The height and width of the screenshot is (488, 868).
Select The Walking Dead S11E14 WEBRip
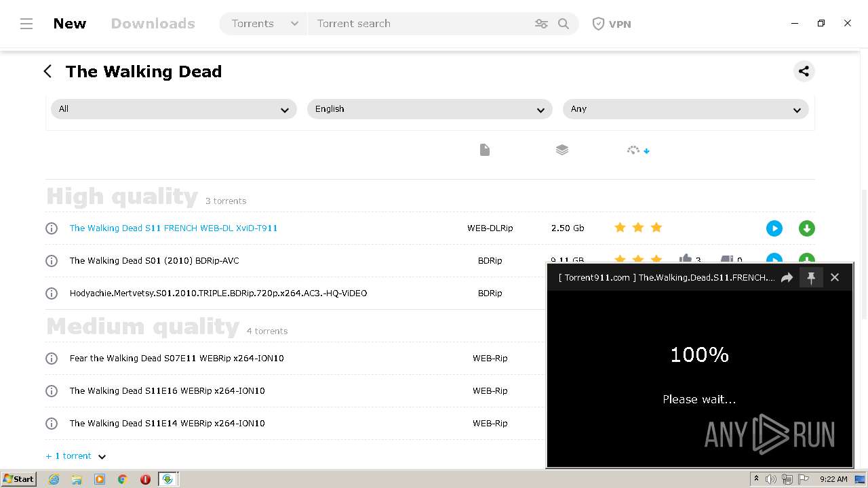coord(167,424)
